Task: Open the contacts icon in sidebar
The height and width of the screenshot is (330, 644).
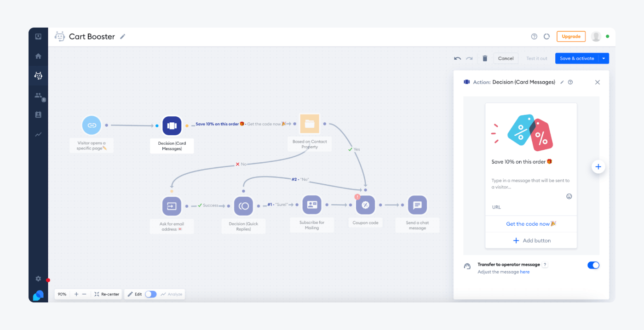Action: point(38,96)
